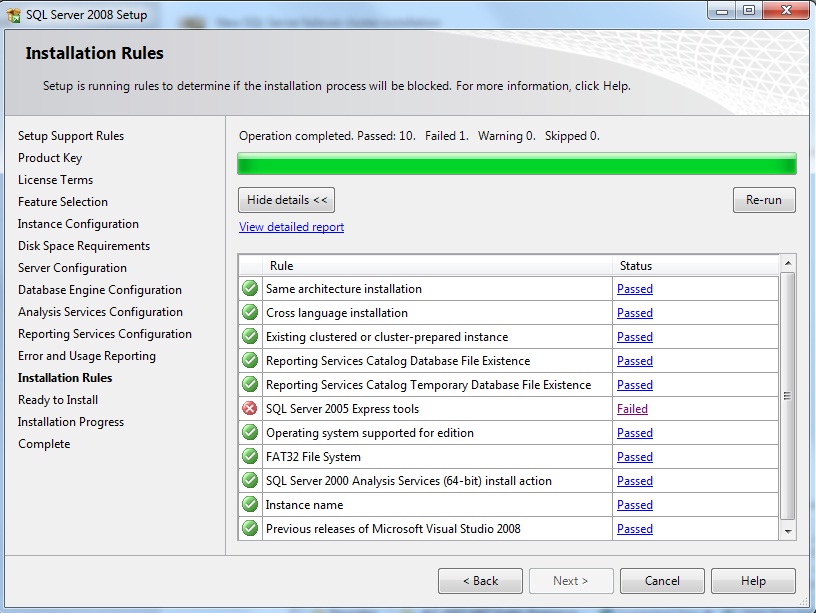The width and height of the screenshot is (816, 613).
Task: Click the green check icon beside Cross language installation
Action: [250, 312]
